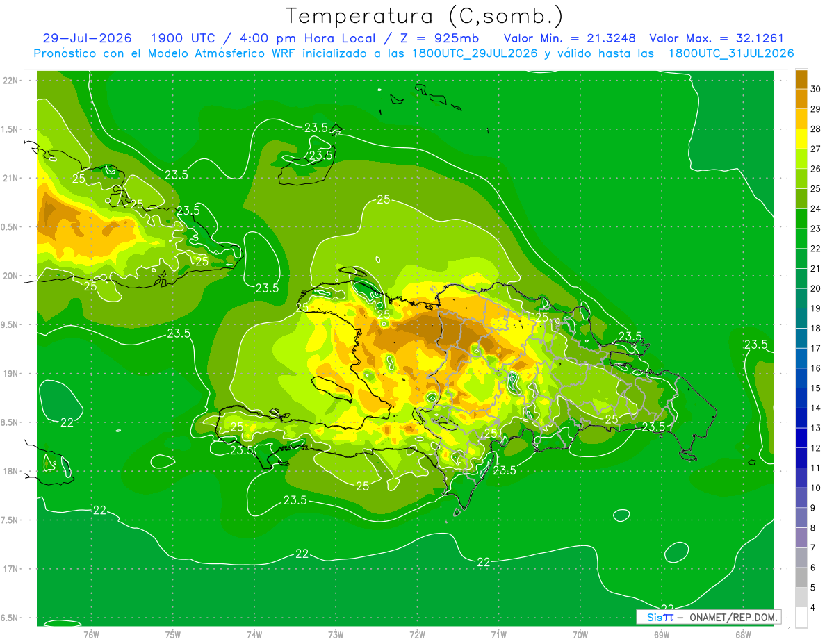The height and width of the screenshot is (644, 834).
Task: Click the color legend value "26"
Action: click(816, 169)
